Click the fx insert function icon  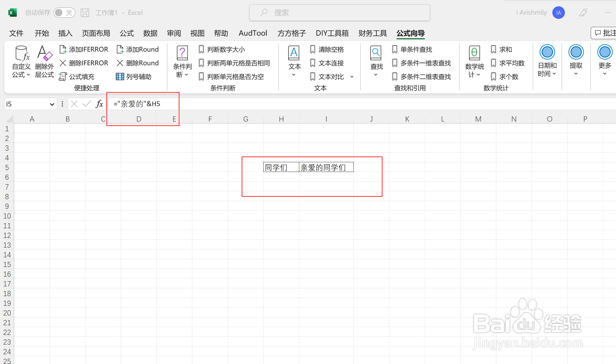[99, 104]
